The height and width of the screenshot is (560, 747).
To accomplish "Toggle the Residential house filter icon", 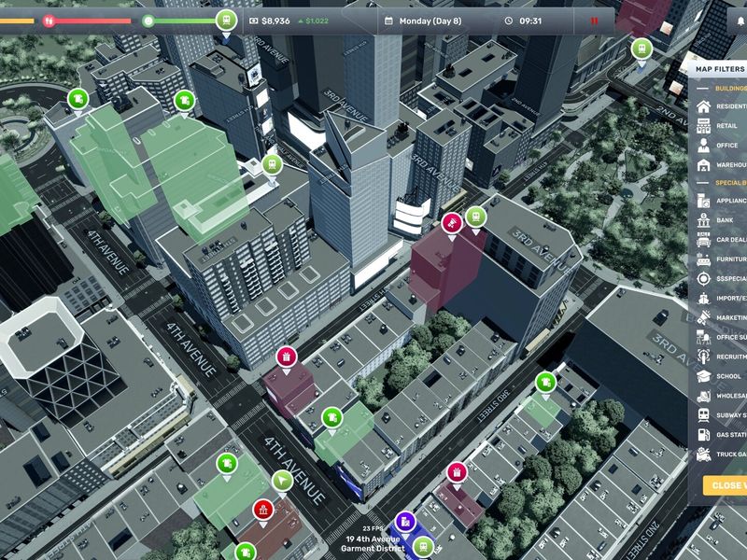I will tap(704, 106).
